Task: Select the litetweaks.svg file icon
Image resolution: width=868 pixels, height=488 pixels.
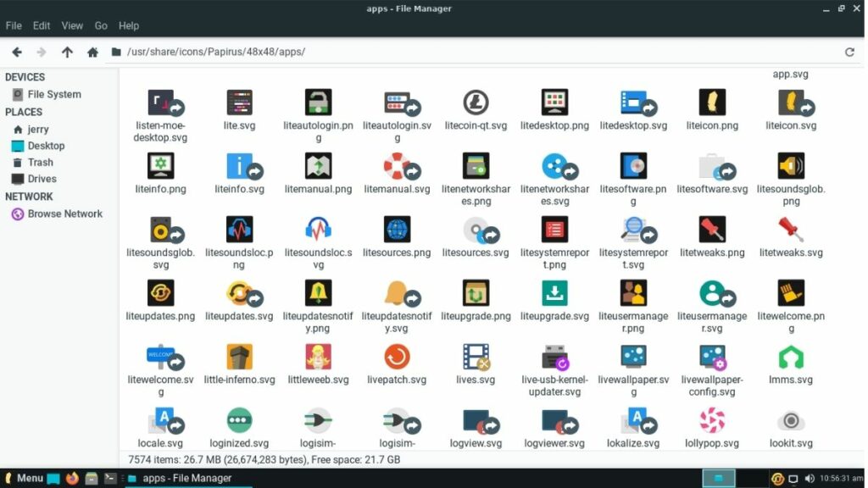Action: tap(791, 229)
